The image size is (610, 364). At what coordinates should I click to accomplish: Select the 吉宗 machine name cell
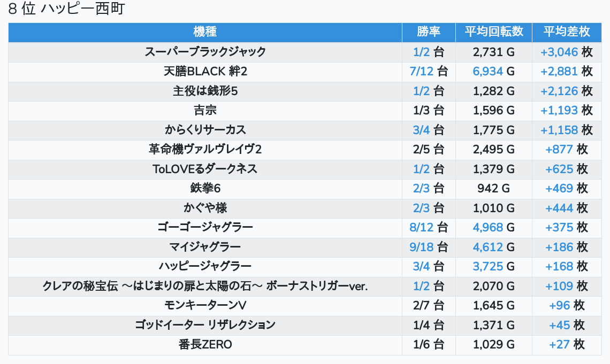205,111
